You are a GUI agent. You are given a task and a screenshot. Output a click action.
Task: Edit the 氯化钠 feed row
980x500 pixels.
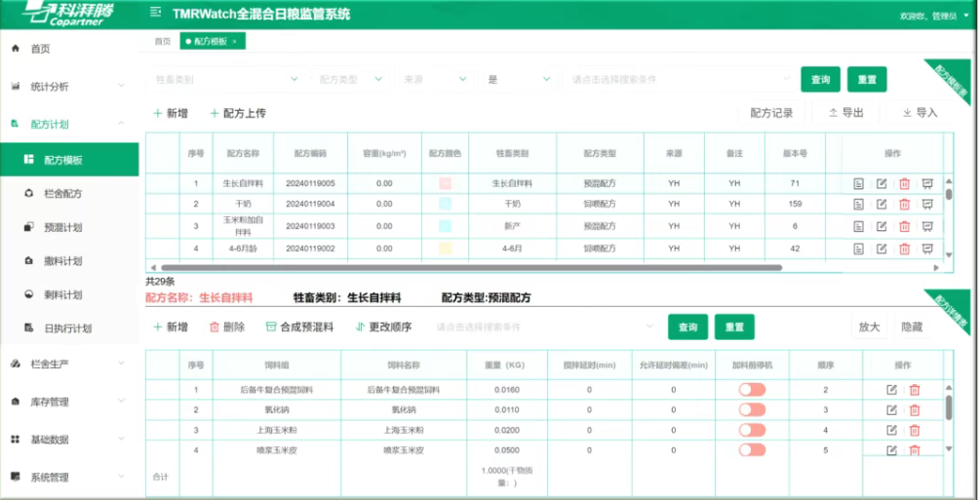891,410
